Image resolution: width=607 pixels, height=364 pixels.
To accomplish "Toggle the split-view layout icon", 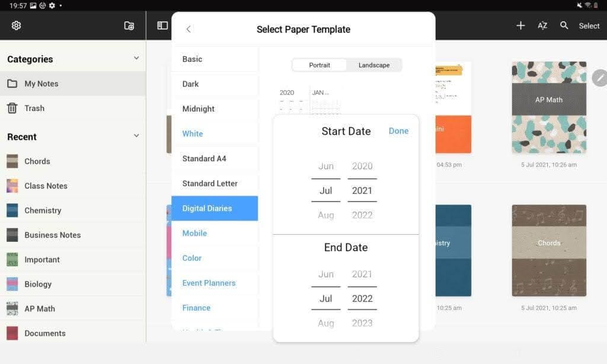I will point(161,25).
